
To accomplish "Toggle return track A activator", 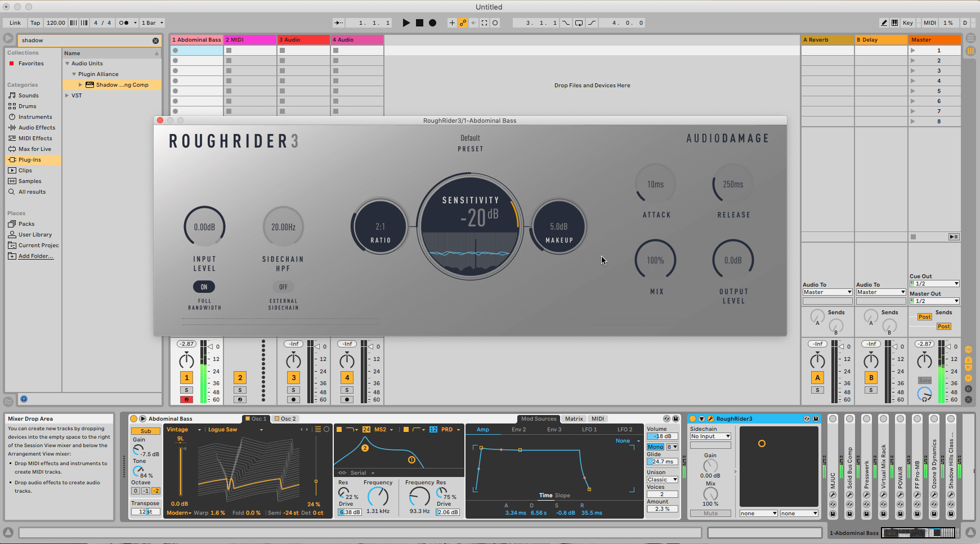I will (817, 378).
